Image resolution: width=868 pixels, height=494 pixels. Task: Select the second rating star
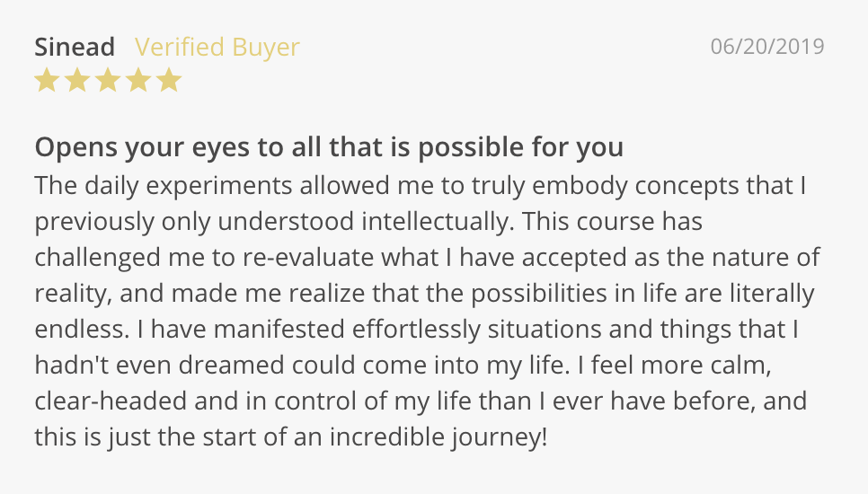76,82
